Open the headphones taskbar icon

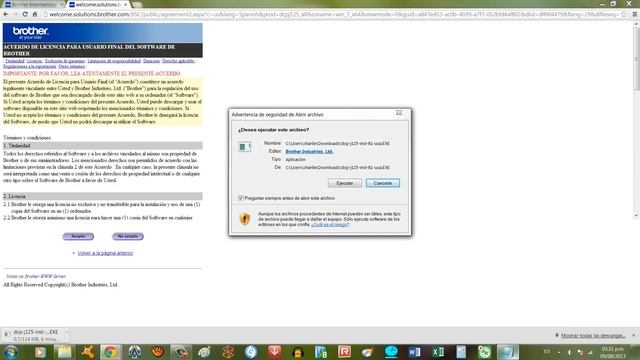[x=298, y=352]
